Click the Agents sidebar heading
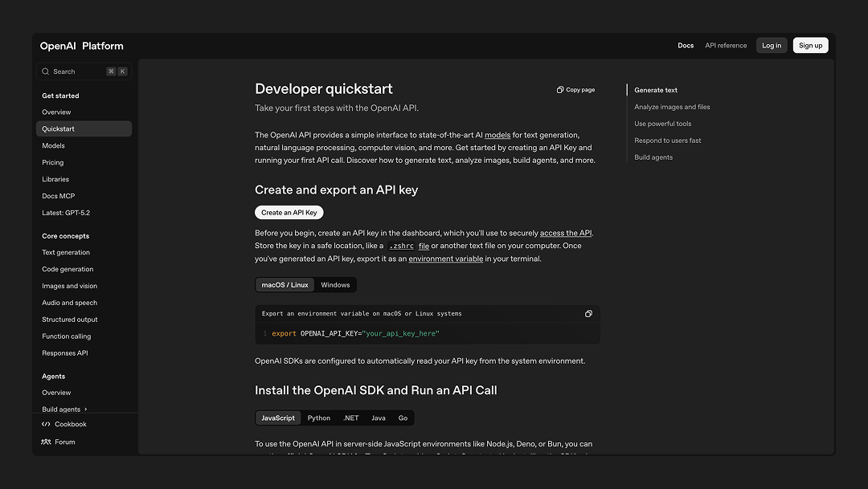Image resolution: width=868 pixels, height=489 pixels. point(53,376)
